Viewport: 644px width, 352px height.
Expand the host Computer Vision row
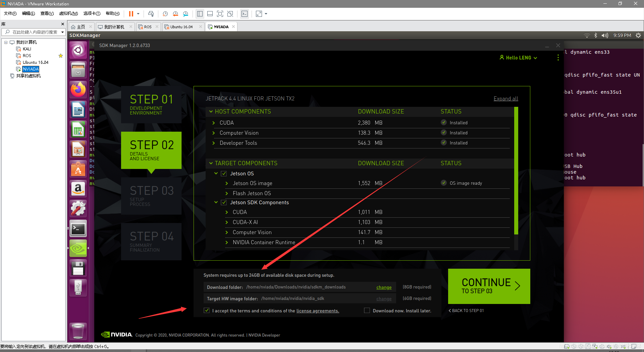pos(214,133)
